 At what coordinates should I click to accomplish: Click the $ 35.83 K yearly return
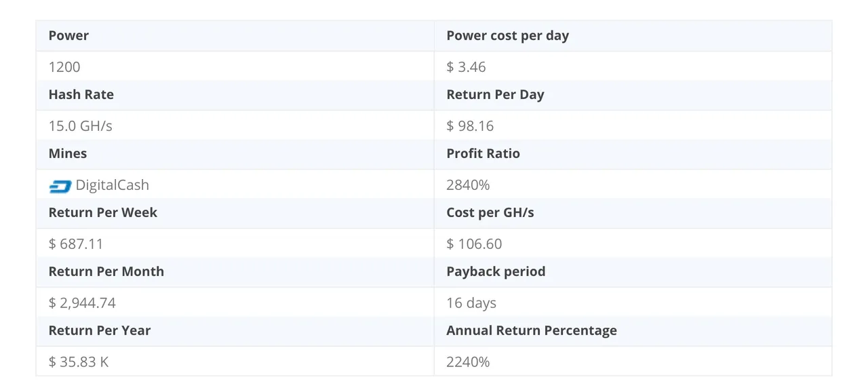click(x=79, y=362)
